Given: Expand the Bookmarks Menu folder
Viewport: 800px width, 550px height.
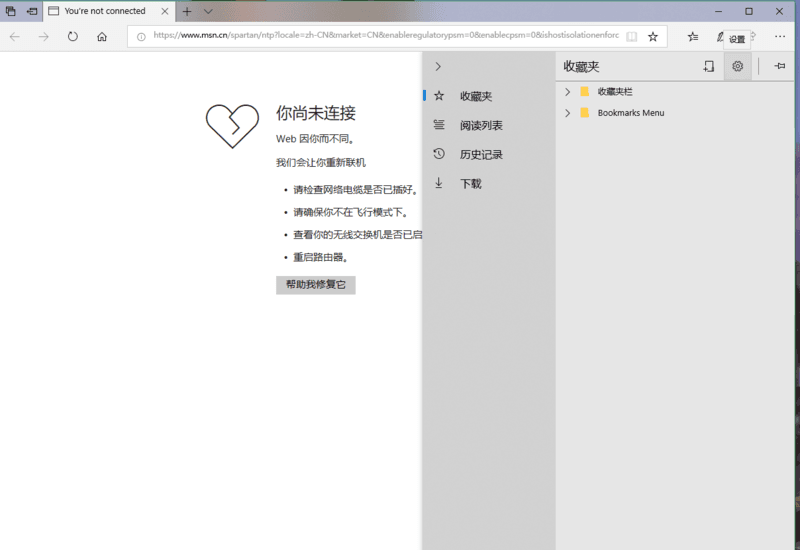Looking at the screenshot, I should 567,113.
